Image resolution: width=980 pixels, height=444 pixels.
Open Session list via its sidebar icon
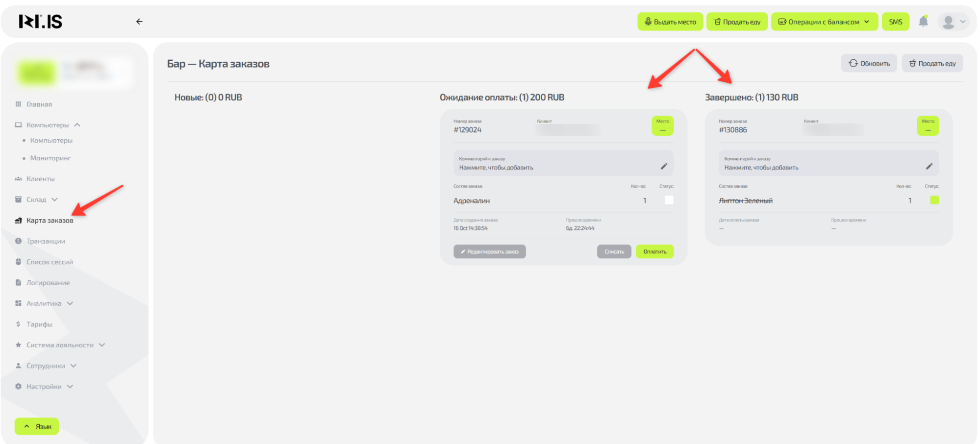click(18, 262)
